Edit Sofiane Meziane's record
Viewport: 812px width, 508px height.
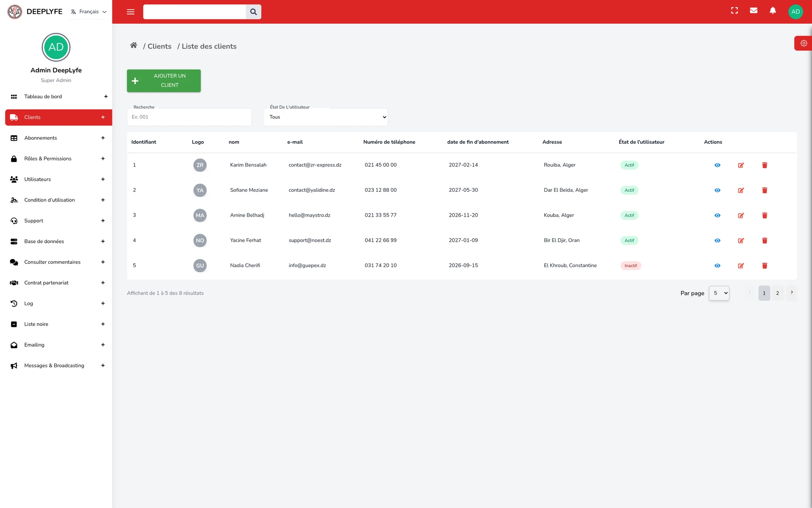pos(741,190)
